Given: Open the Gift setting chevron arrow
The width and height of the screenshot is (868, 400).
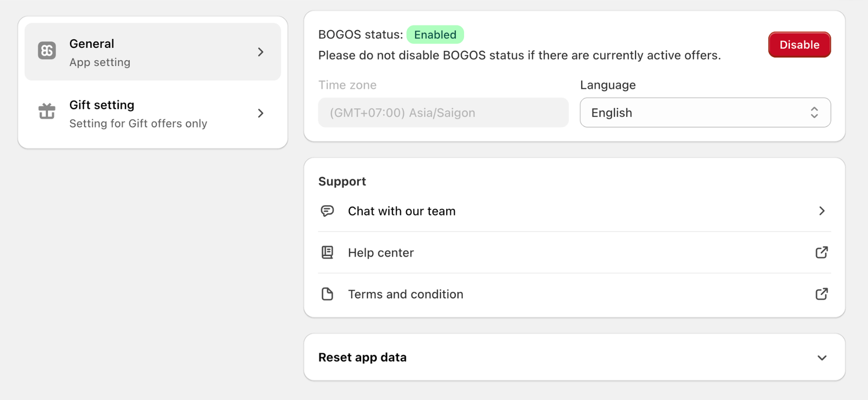Looking at the screenshot, I should pos(261,113).
